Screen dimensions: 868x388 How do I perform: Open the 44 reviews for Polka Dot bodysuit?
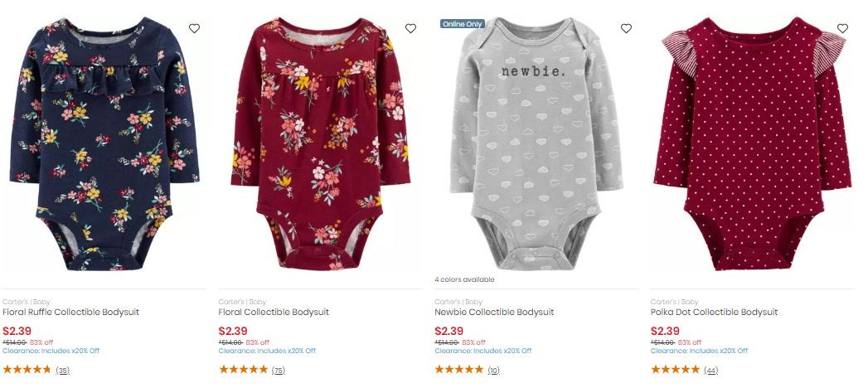[x=710, y=371]
